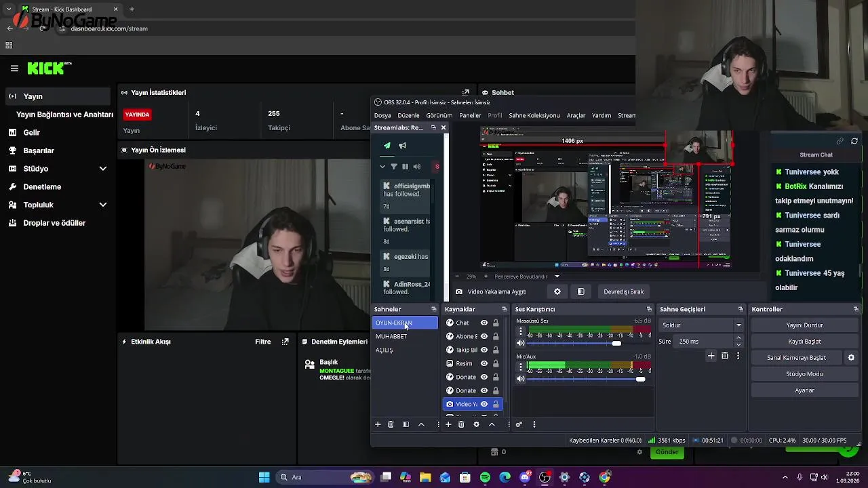Viewport: 868px width, 488px height.
Task: Click Kaydı Başlat button
Action: point(804,342)
